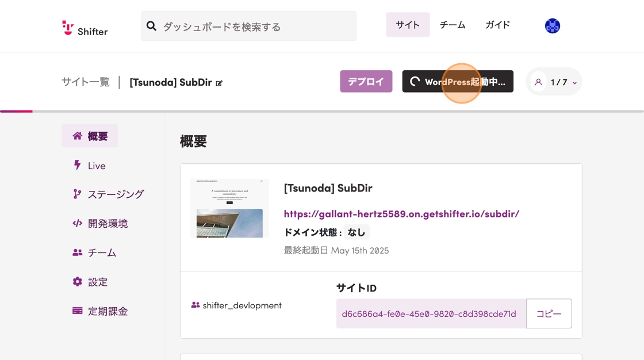Click the Shifter logo
Viewport: 644px width, 360px height.
click(x=85, y=28)
